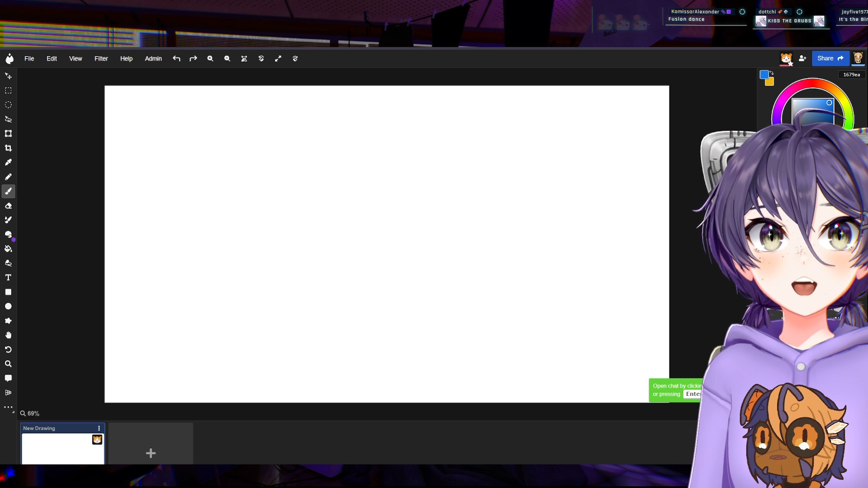Select the Crop tool

pos(8,148)
